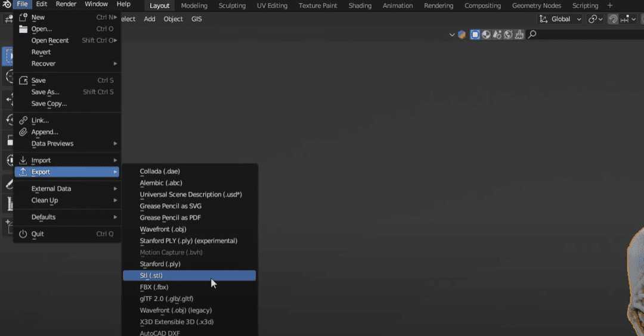
Task: Click the Open folder icon
Action: 23,29
